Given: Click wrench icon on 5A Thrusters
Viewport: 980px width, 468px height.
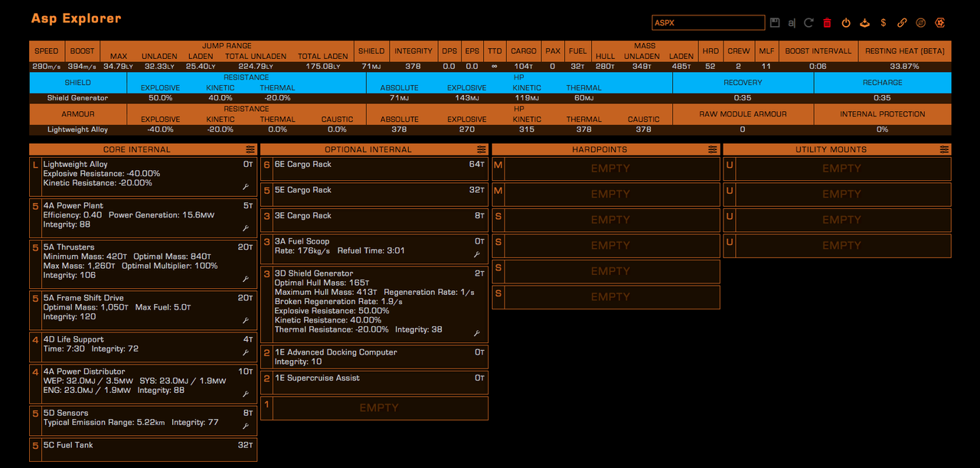Looking at the screenshot, I should click(x=246, y=279).
